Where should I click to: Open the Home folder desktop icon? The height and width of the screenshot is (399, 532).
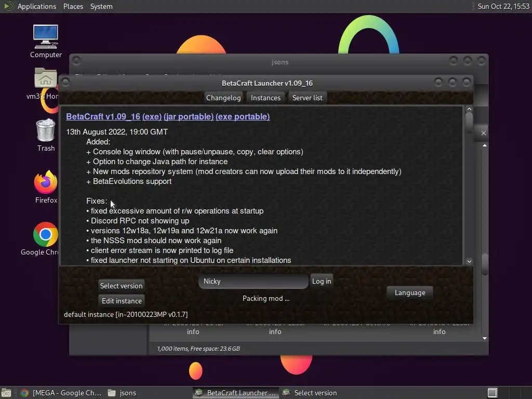pos(46,84)
